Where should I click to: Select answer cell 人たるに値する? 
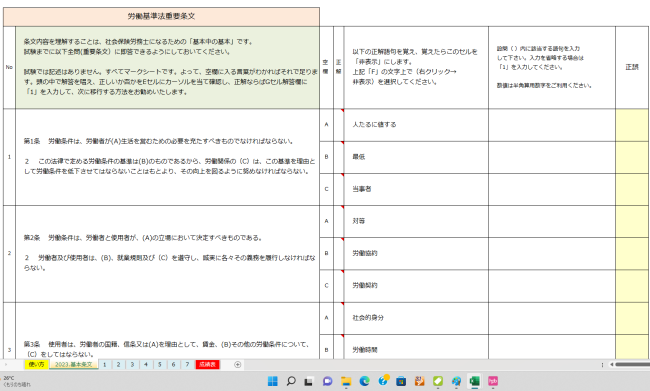click(x=416, y=124)
